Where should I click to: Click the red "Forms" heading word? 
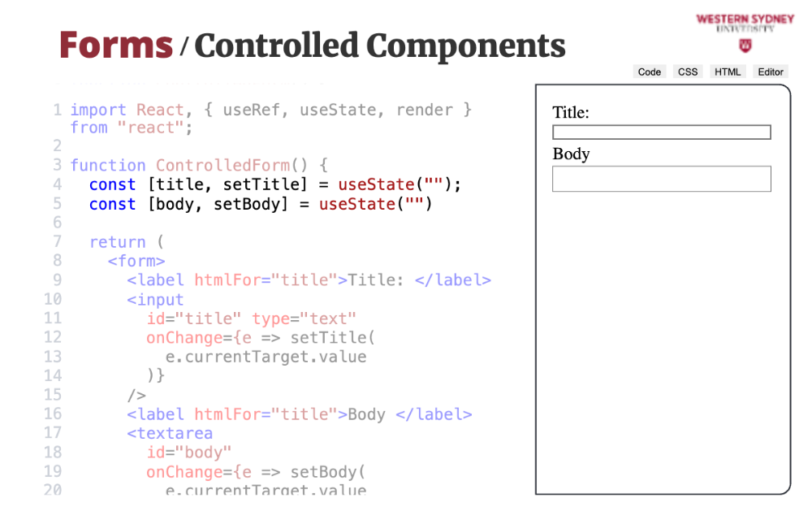pyautogui.click(x=116, y=45)
